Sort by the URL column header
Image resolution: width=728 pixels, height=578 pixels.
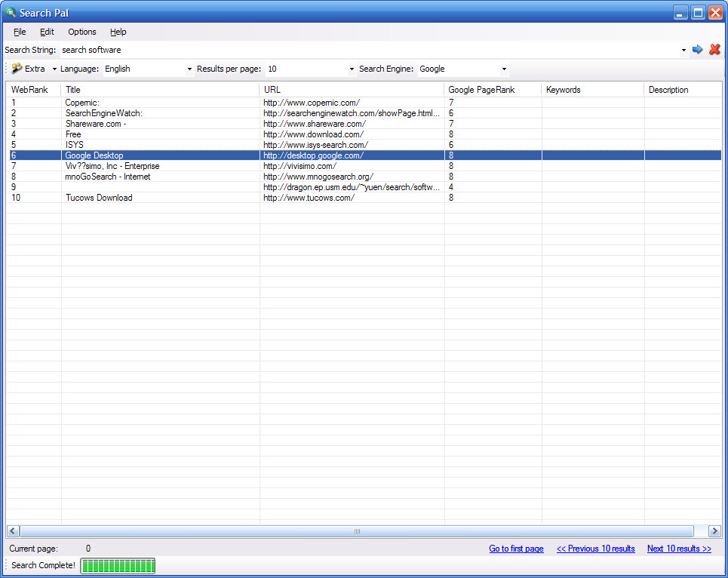[x=352, y=90]
